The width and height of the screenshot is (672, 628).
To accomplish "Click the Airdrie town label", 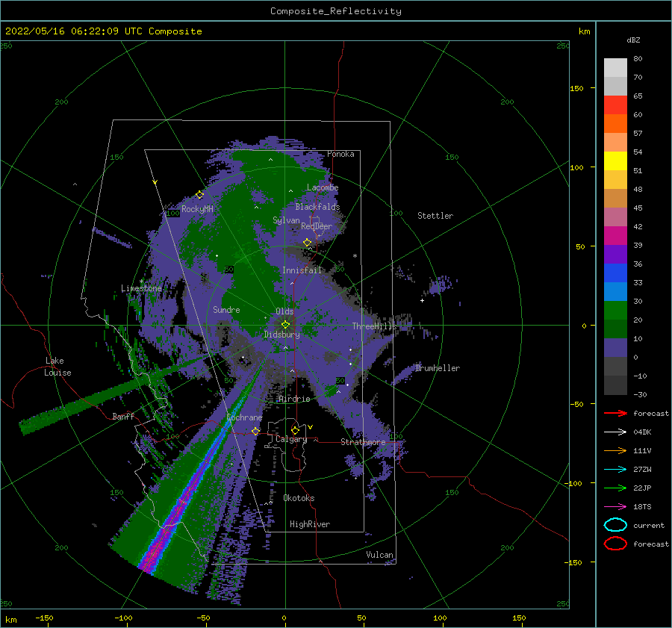I will pos(294,399).
